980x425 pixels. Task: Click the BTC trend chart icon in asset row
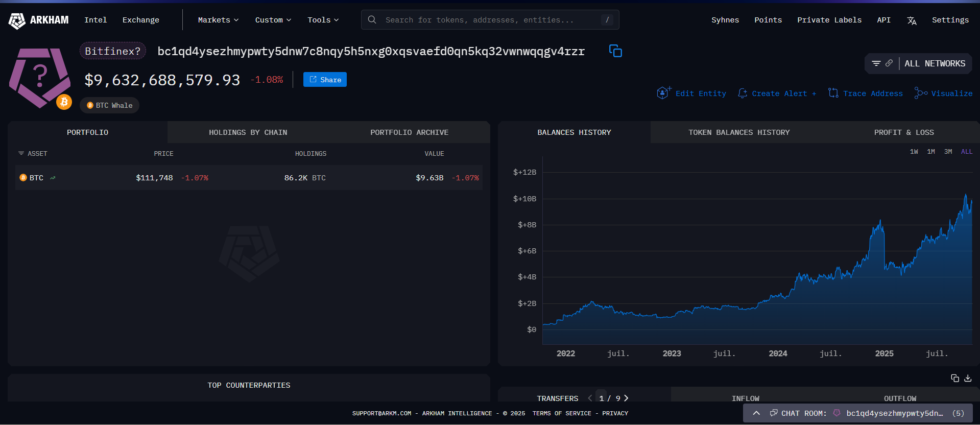(53, 178)
